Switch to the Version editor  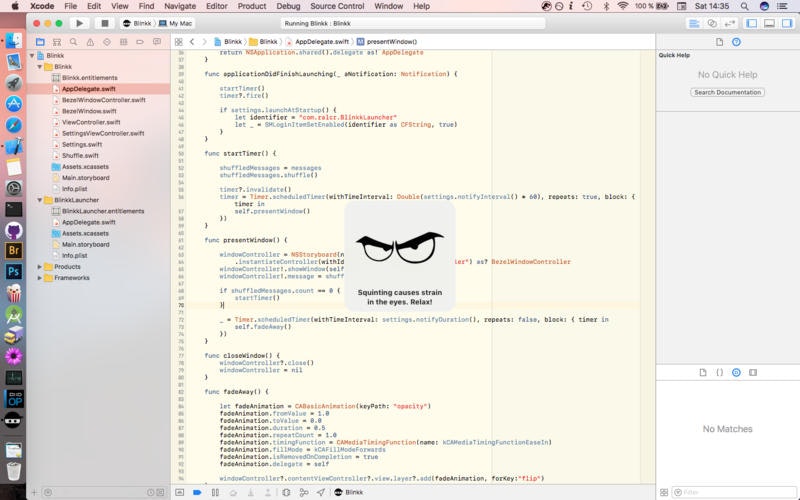click(x=730, y=23)
